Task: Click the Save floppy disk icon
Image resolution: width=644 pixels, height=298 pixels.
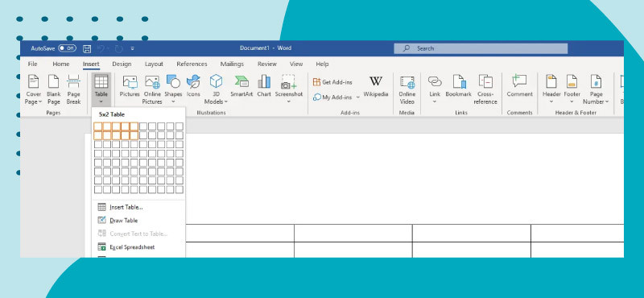Action: [87, 48]
